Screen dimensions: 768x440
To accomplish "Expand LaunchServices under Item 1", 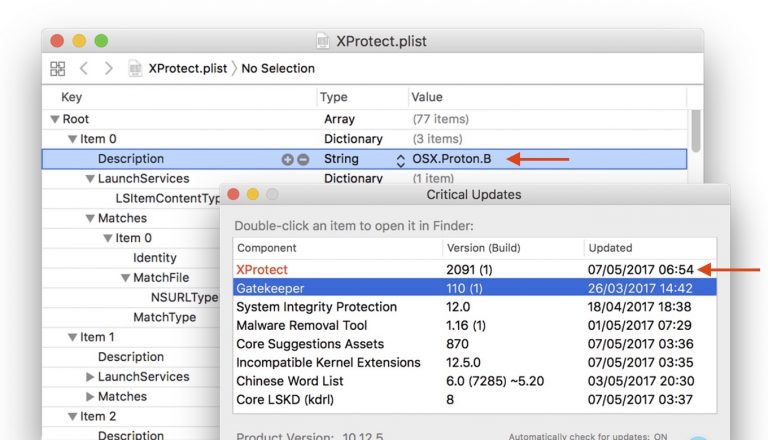I will (90, 377).
